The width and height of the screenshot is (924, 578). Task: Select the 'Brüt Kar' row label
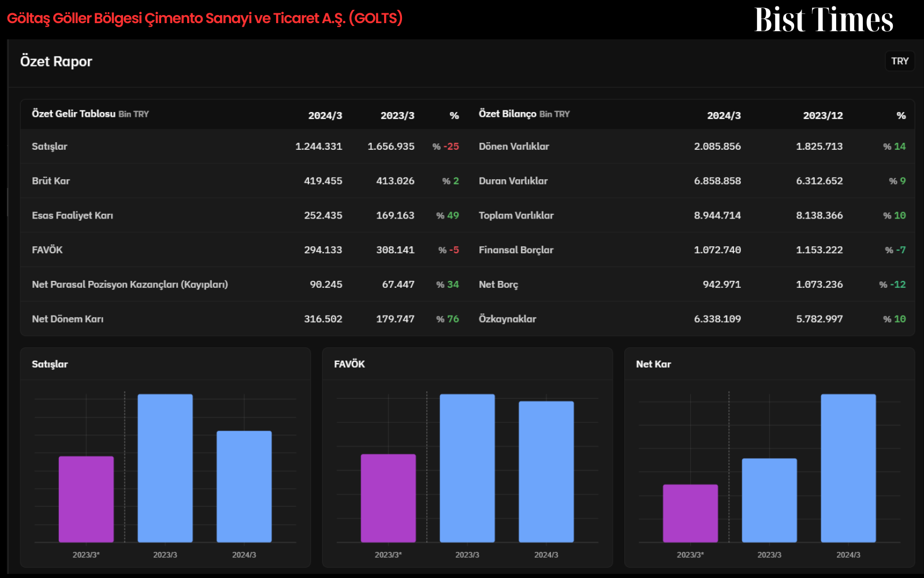pos(51,181)
